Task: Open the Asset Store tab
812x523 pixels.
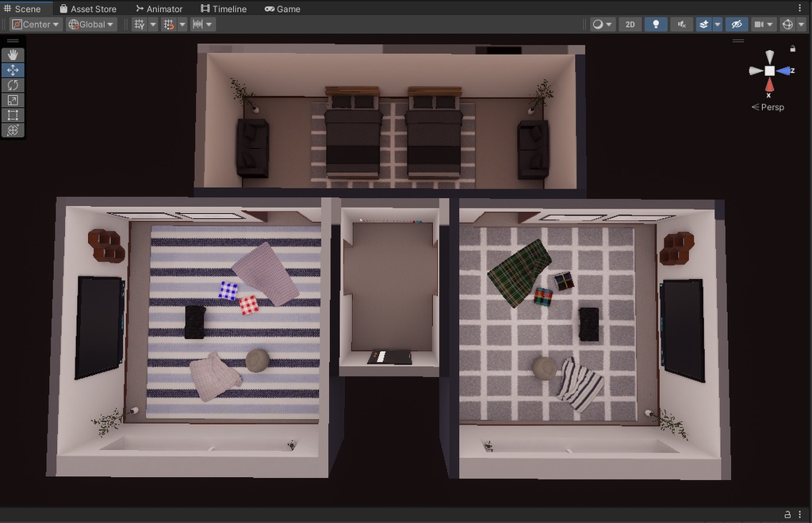Action: pyautogui.click(x=87, y=9)
